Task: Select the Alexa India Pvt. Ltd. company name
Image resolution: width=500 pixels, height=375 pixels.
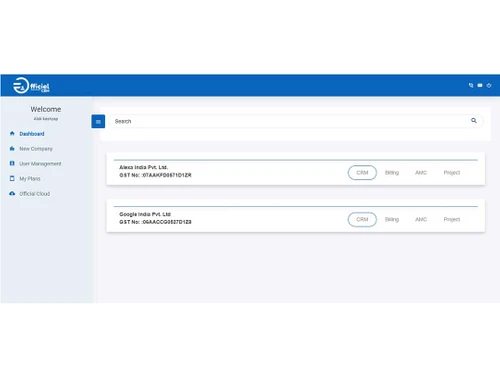Action: coord(144,167)
